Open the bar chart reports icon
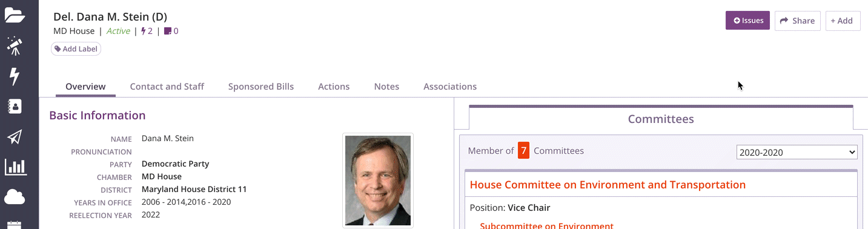 click(x=15, y=167)
